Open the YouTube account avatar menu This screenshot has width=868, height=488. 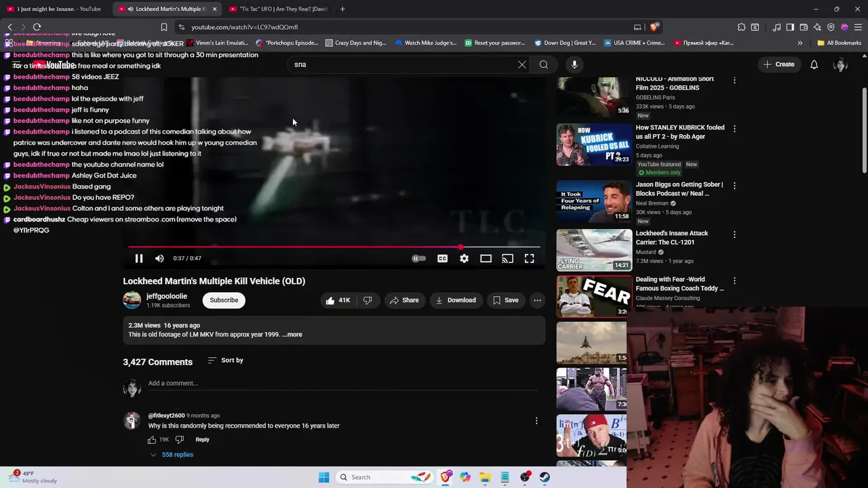(x=841, y=64)
